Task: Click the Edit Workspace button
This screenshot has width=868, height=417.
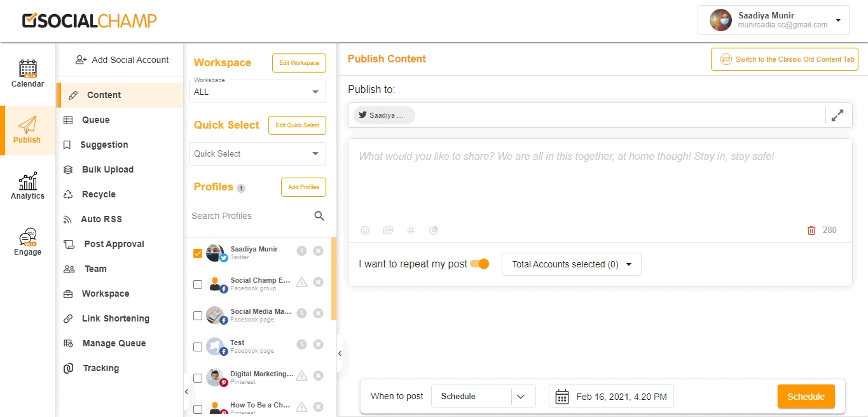Action: (x=299, y=63)
